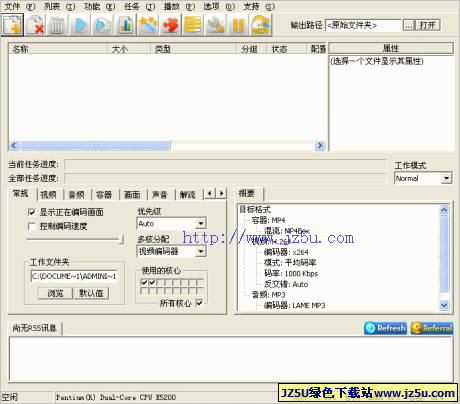Viewport: 460px width, 404px height.
Task: Click the right tab-scroll arrow next to 解流
Action: coord(221,193)
